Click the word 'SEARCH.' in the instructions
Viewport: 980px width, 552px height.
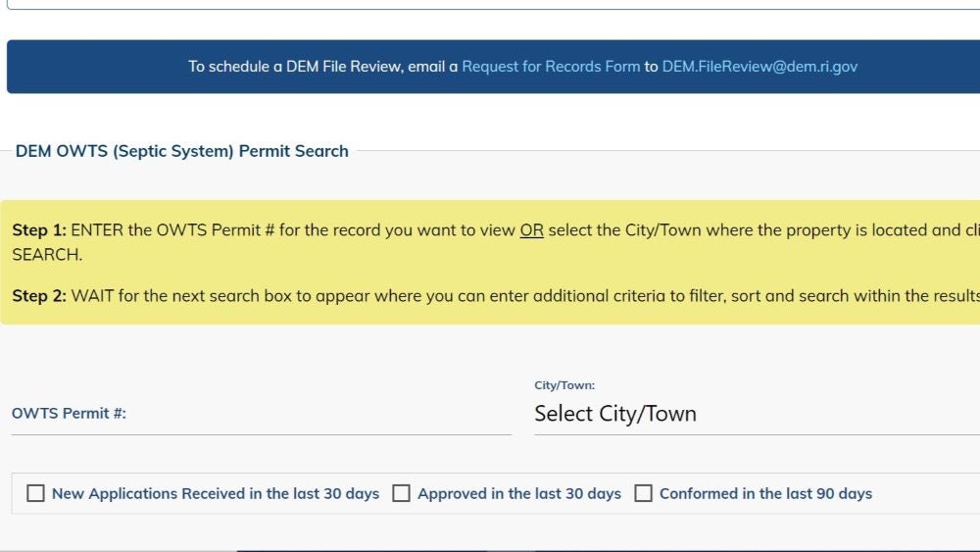(x=47, y=255)
